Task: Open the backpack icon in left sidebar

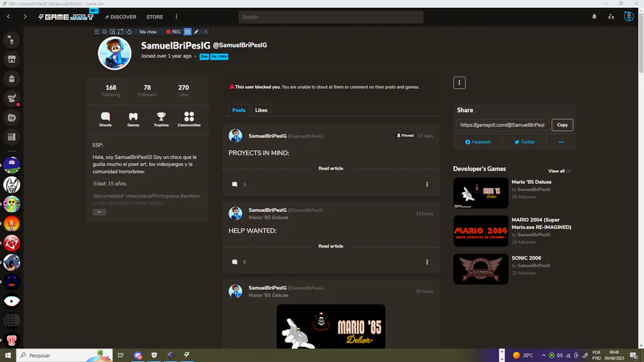Action: point(11,79)
